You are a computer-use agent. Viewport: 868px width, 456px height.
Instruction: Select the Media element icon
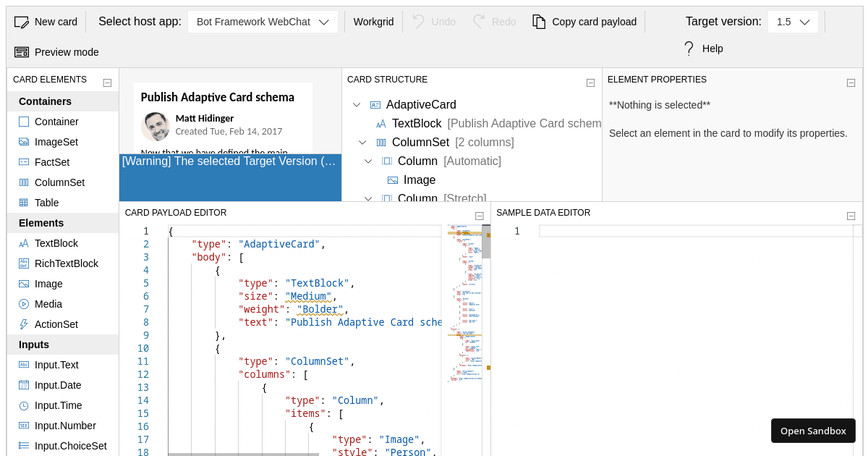pyautogui.click(x=24, y=304)
